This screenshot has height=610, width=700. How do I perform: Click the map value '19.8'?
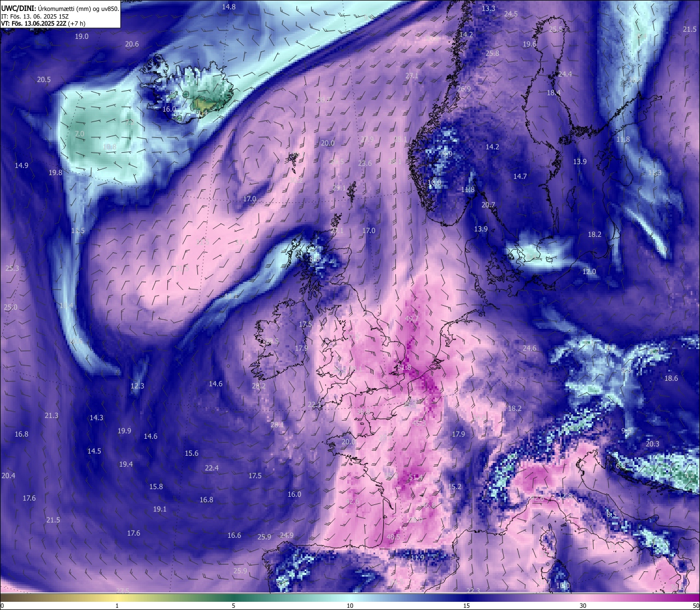tap(55, 172)
